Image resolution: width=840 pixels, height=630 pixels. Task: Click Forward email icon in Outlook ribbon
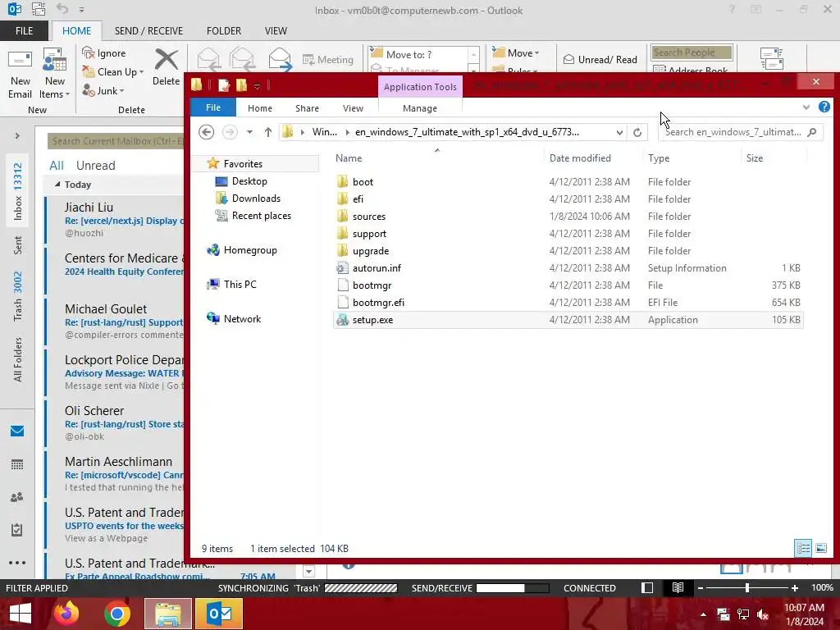click(281, 59)
